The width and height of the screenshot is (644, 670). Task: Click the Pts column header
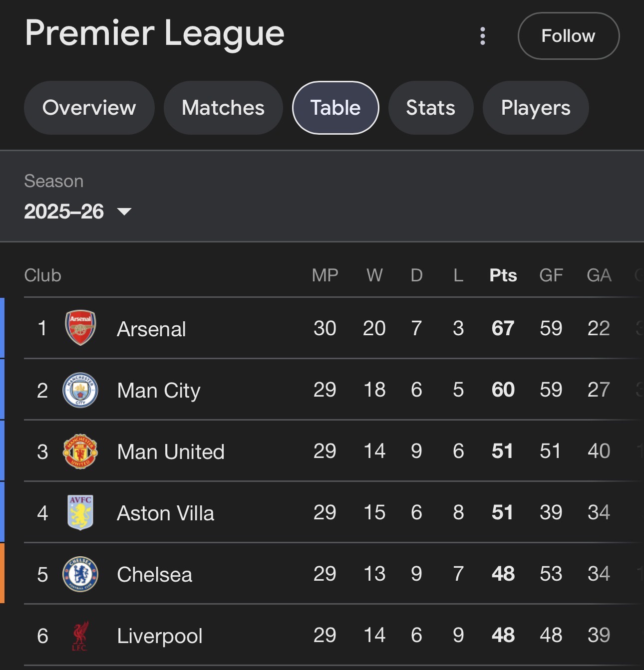pyautogui.click(x=503, y=275)
